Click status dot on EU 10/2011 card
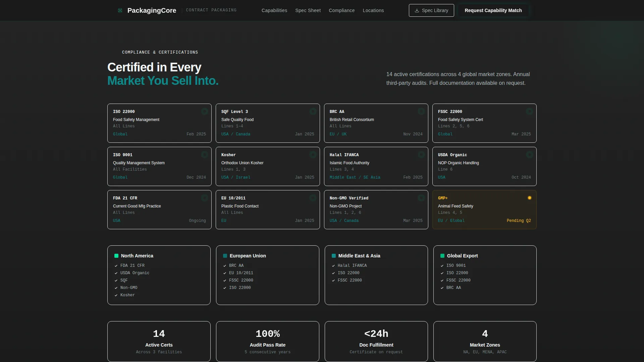 tap(313, 198)
